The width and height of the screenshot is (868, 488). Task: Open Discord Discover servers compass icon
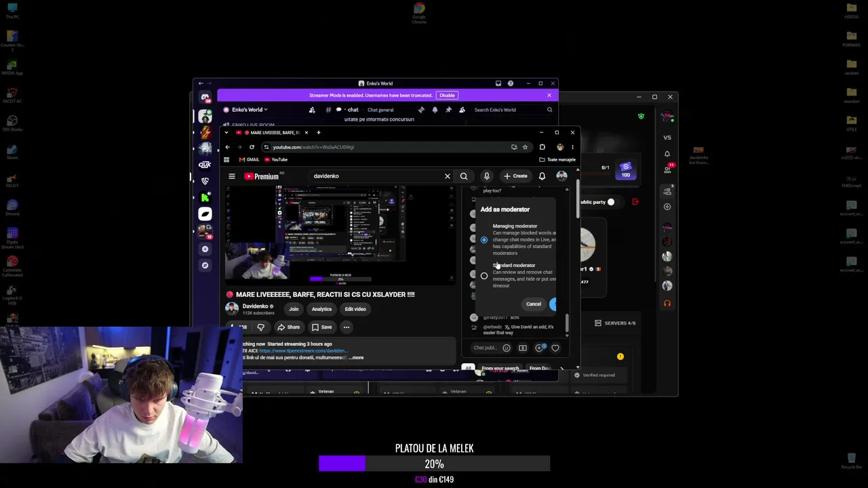[x=205, y=265]
